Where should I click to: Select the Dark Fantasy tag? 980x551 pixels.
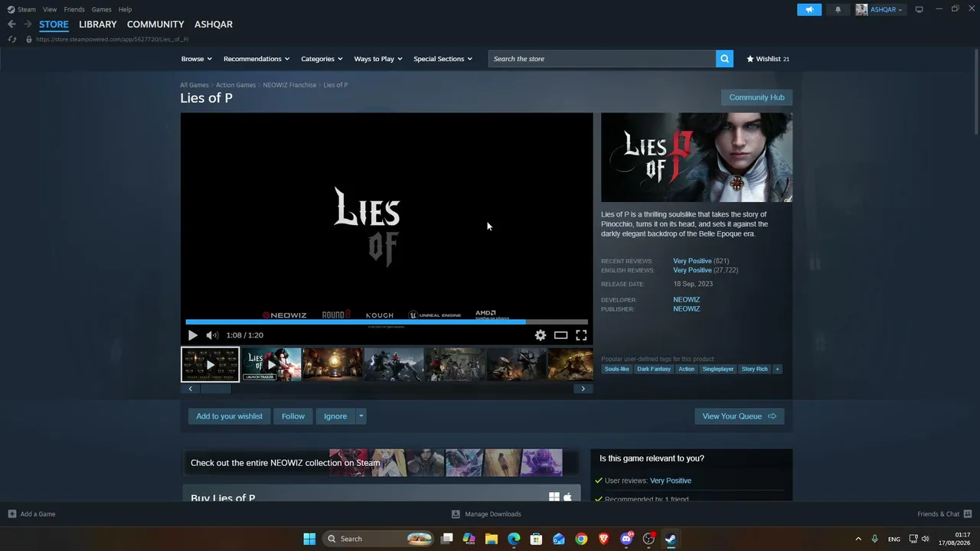[654, 369]
